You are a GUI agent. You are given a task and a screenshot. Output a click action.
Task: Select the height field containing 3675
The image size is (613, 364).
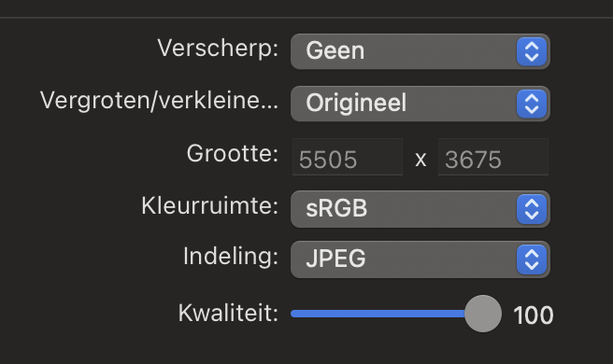click(x=493, y=157)
